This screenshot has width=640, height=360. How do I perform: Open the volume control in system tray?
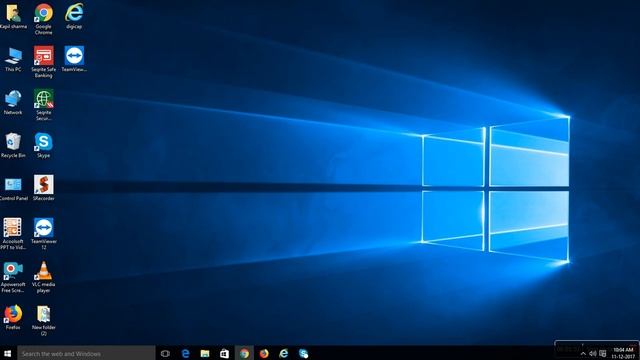[593, 354]
